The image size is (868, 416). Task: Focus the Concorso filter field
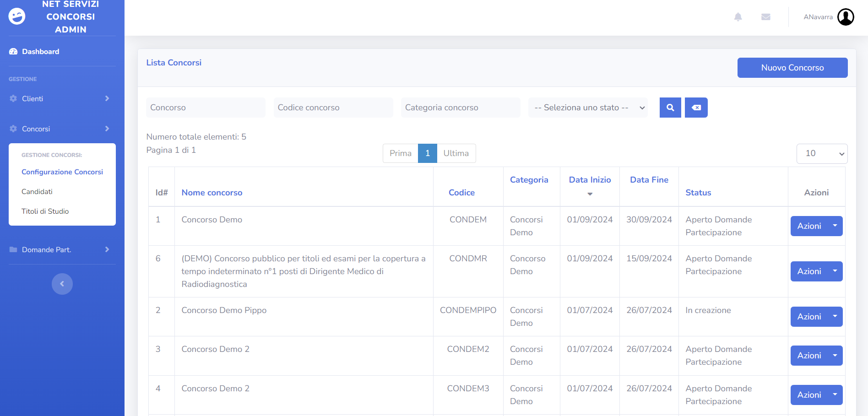pos(206,108)
